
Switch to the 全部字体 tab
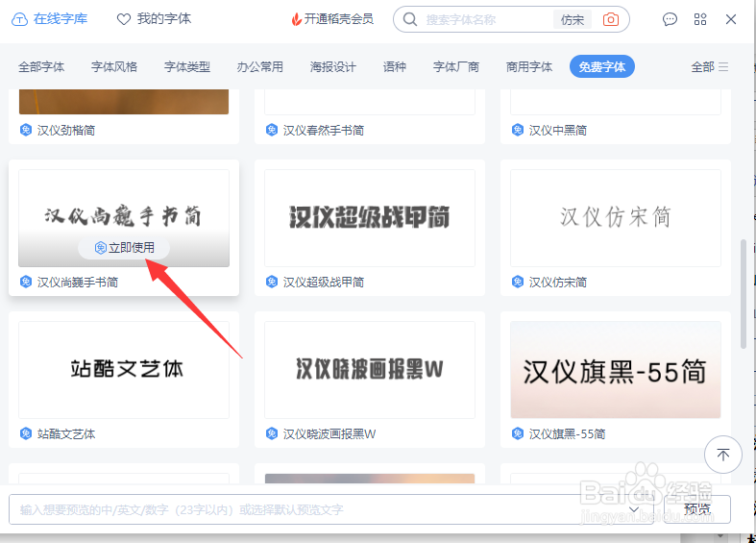41,66
